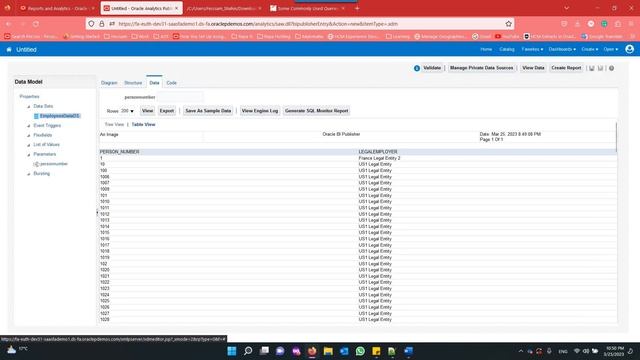
Task: Open the Rows count dropdown
Action: [x=127, y=111]
